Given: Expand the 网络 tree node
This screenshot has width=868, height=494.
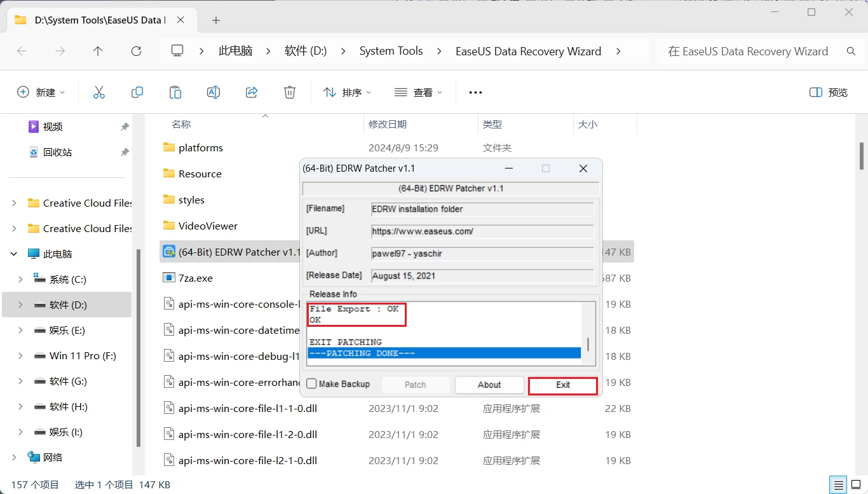Looking at the screenshot, I should coord(14,457).
